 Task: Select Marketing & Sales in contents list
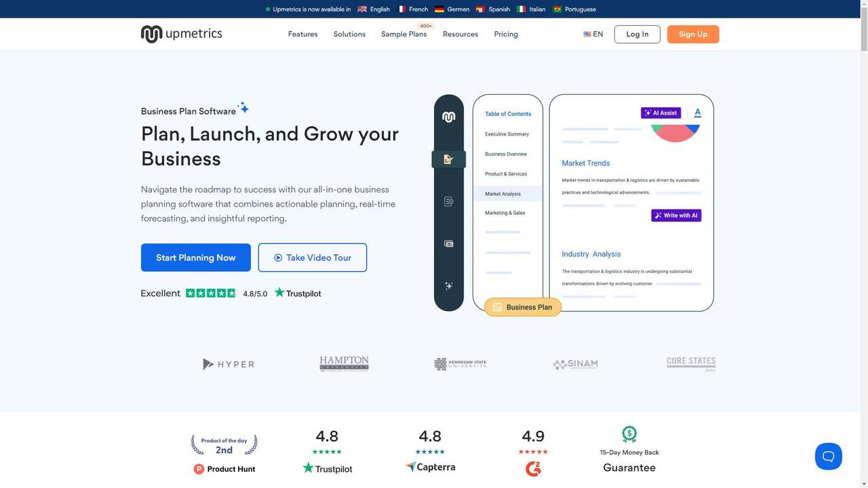(x=505, y=213)
